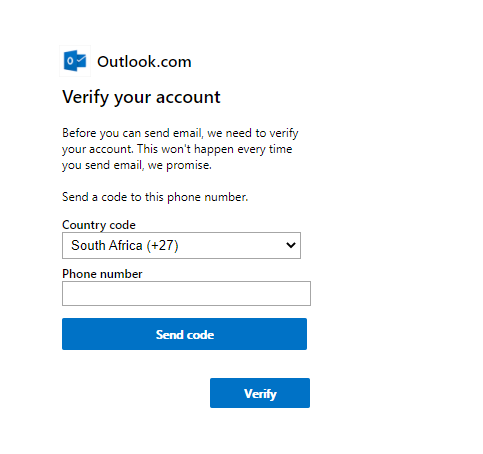
Task: Click the line starting "Before you can send email"
Action: click(180, 133)
